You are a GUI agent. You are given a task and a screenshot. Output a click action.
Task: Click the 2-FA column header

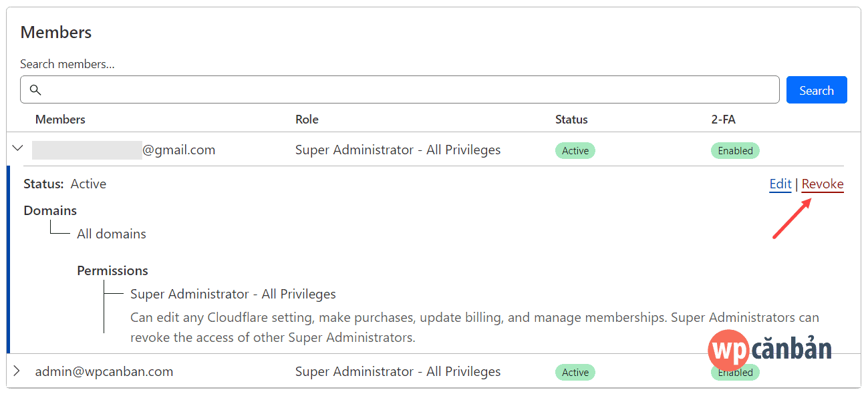coord(723,120)
